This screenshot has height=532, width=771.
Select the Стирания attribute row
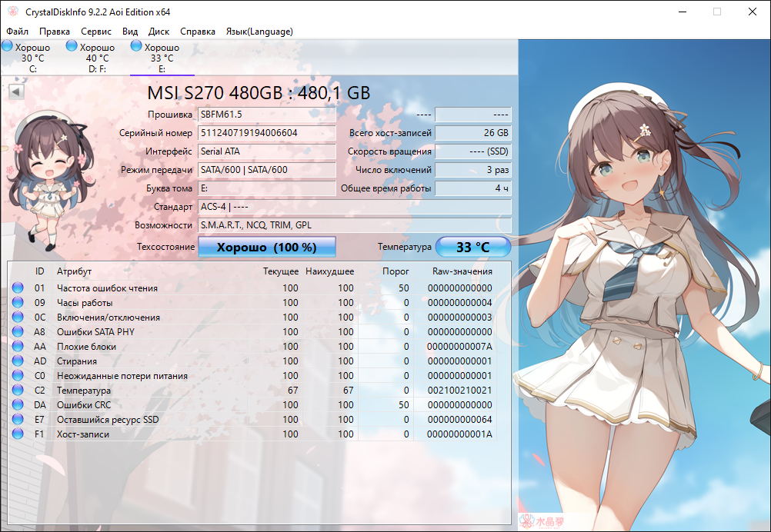tap(252, 361)
